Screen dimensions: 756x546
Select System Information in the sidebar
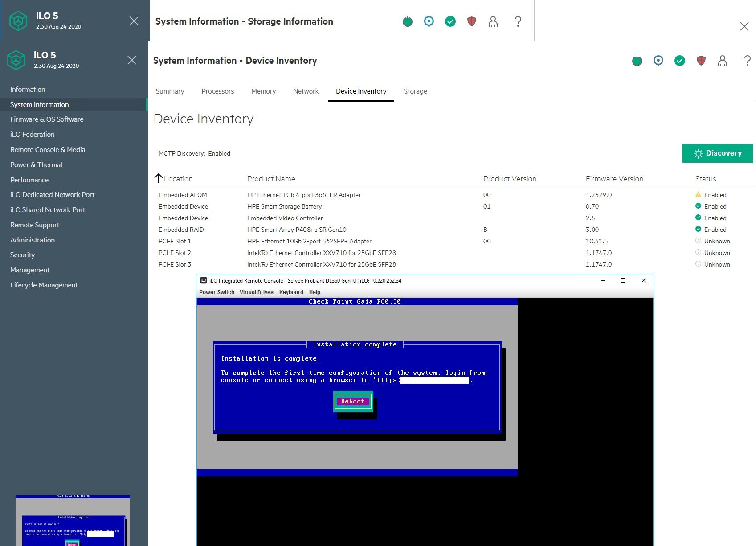pos(74,105)
